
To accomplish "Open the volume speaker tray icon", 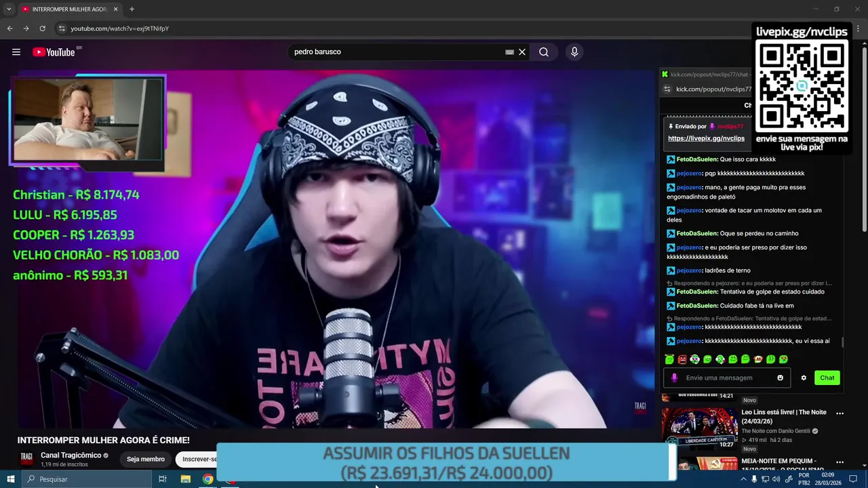I will tap(776, 479).
